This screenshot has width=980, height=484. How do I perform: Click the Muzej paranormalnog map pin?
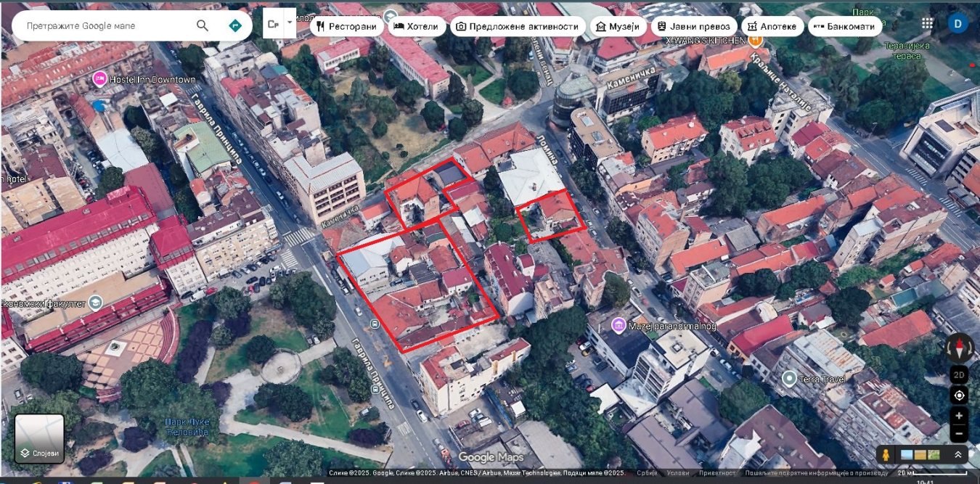[618, 324]
